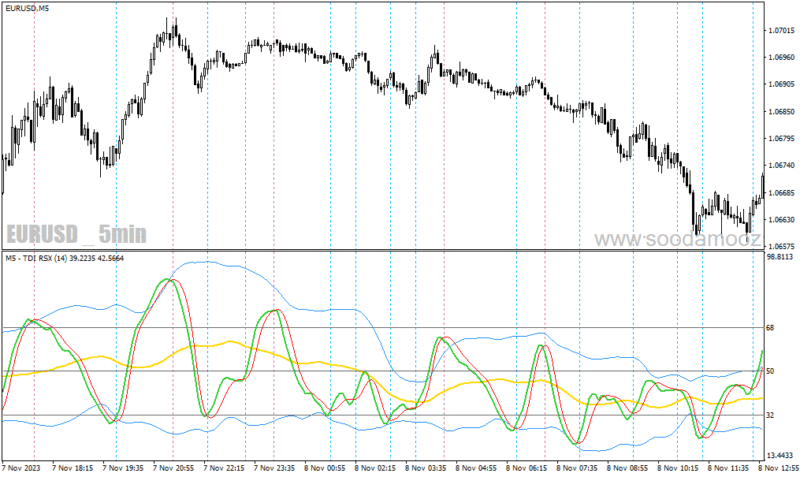Click the EURUSD,M5 chart title label
This screenshot has width=800, height=477.
[x=27, y=8]
